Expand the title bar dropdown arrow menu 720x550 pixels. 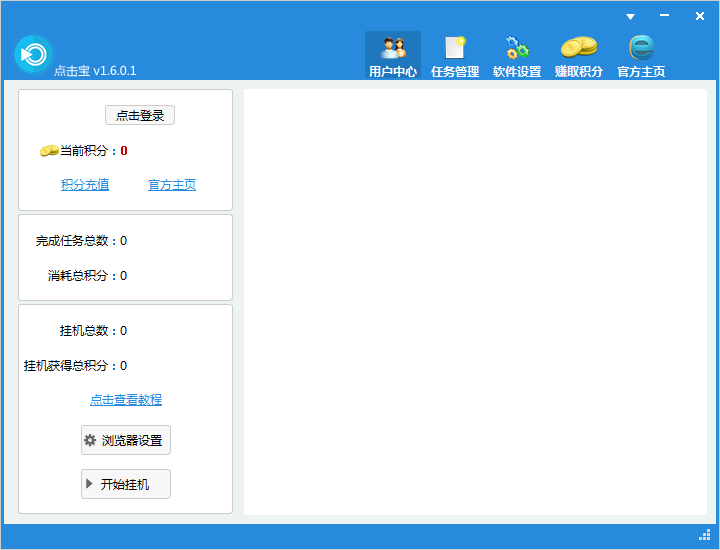[631, 17]
